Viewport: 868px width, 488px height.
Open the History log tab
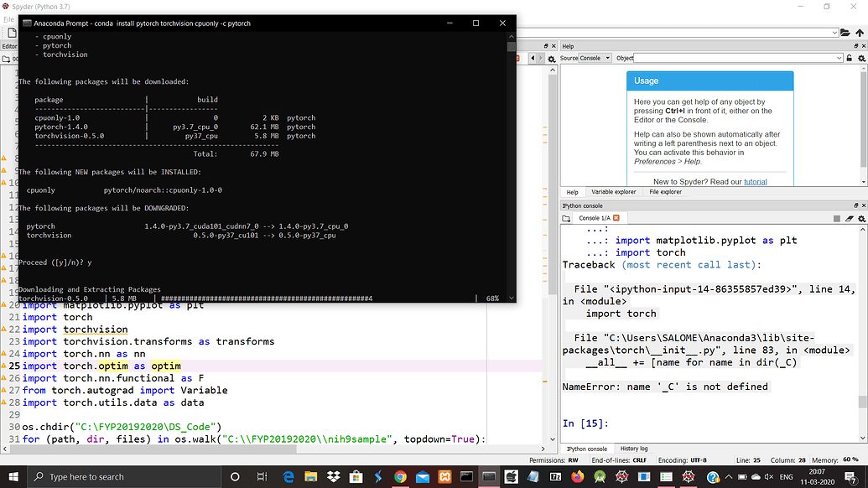coord(633,449)
